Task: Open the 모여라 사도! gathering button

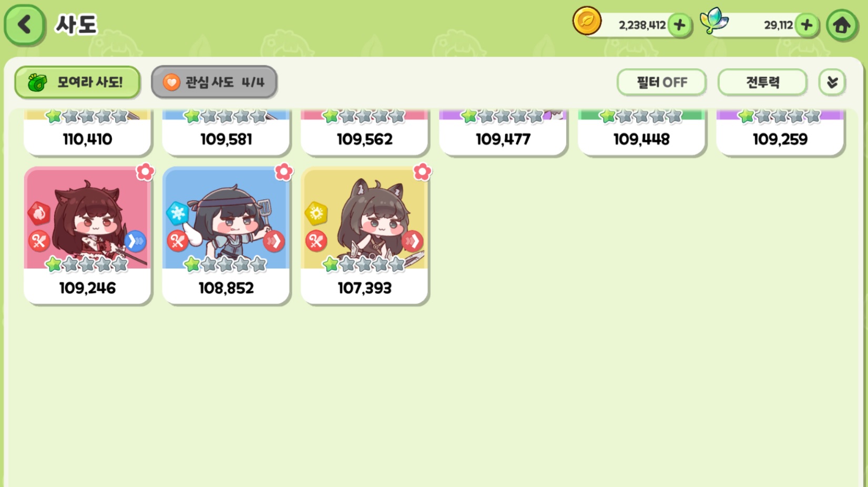Action: tap(77, 82)
